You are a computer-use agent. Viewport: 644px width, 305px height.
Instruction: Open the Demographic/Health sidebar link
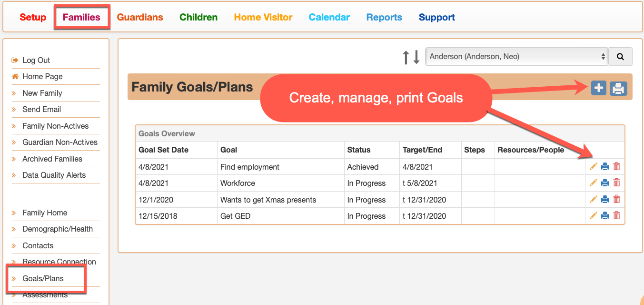tap(58, 229)
